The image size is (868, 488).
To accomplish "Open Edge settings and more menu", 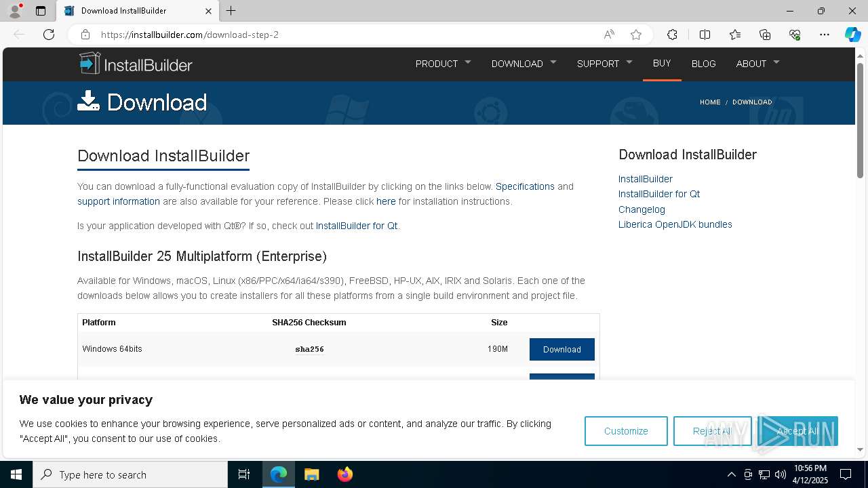I will pyautogui.click(x=825, y=35).
